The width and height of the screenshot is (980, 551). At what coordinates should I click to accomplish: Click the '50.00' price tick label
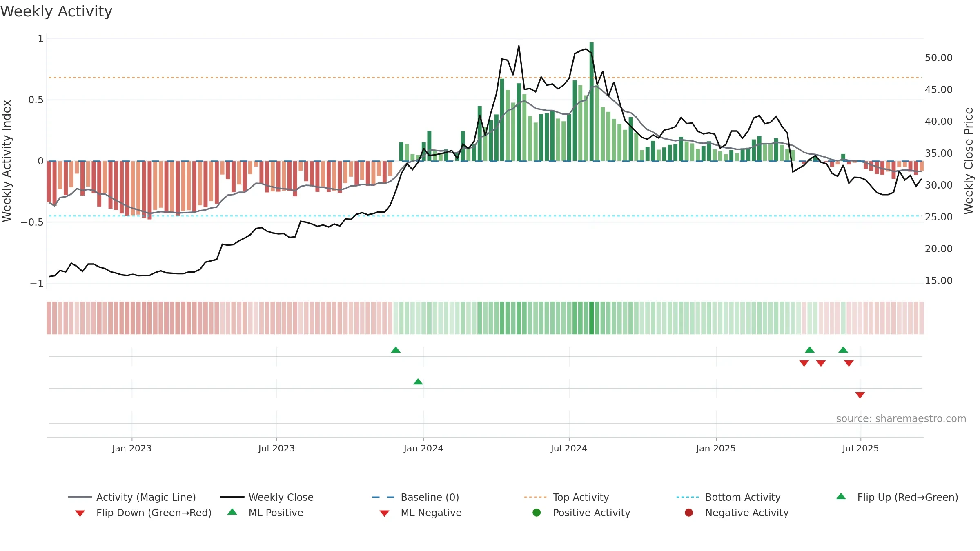point(939,58)
